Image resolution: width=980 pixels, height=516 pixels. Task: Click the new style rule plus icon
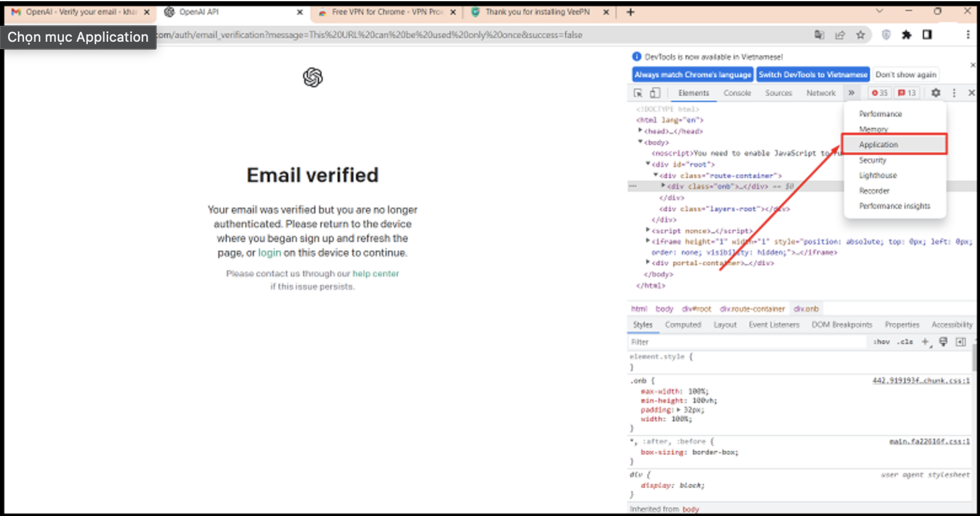tap(925, 342)
